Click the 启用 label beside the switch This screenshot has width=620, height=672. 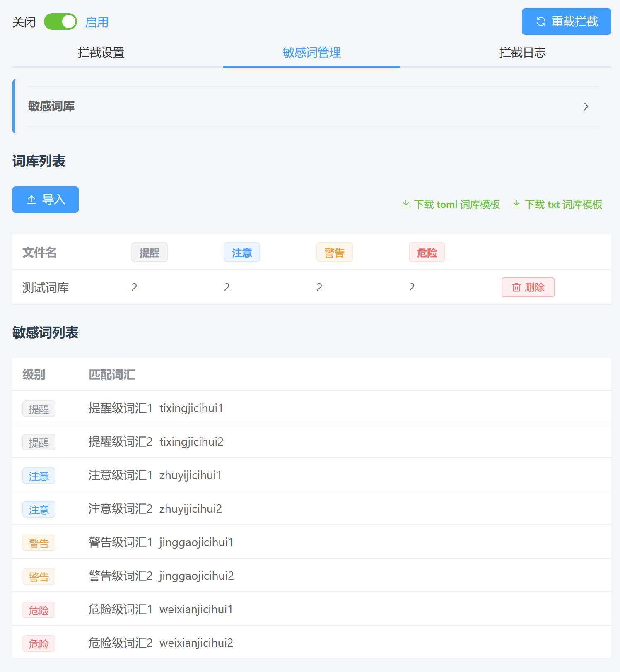pyautogui.click(x=97, y=22)
